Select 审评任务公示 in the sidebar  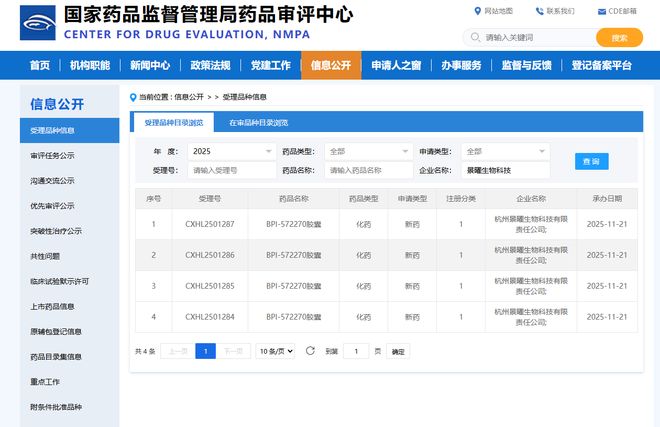click(52, 155)
